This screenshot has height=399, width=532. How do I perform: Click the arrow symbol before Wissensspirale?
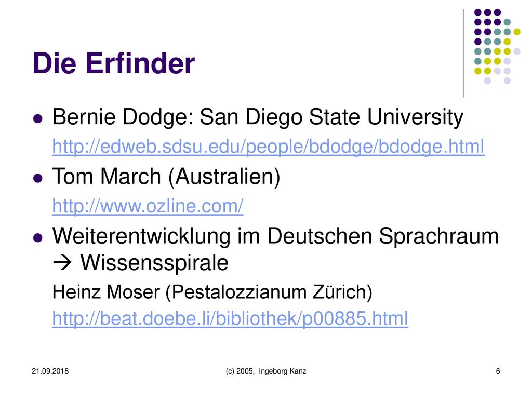pyautogui.click(x=62, y=263)
